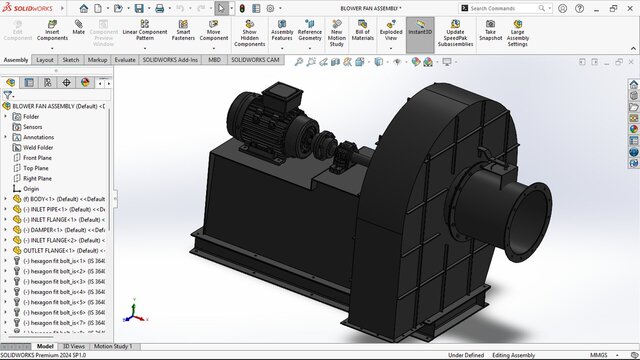Start a New Motion Study
Screen dimensions: 640x360
pyautogui.click(x=337, y=33)
